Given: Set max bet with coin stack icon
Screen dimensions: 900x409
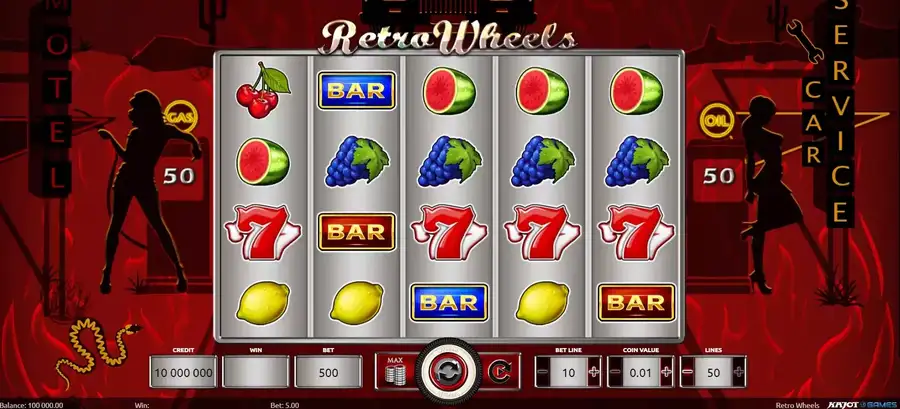Looking at the screenshot, I should [394, 371].
